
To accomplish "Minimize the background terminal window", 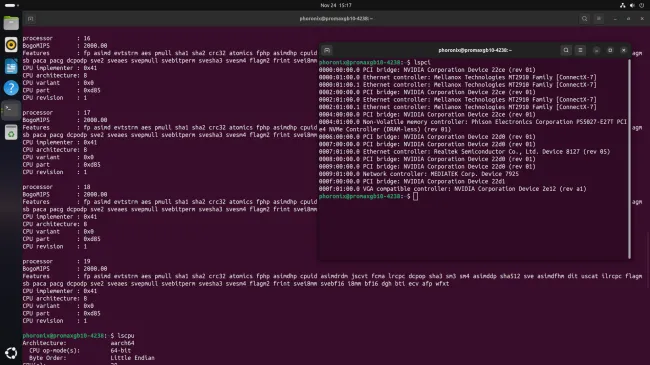I will [615, 19].
